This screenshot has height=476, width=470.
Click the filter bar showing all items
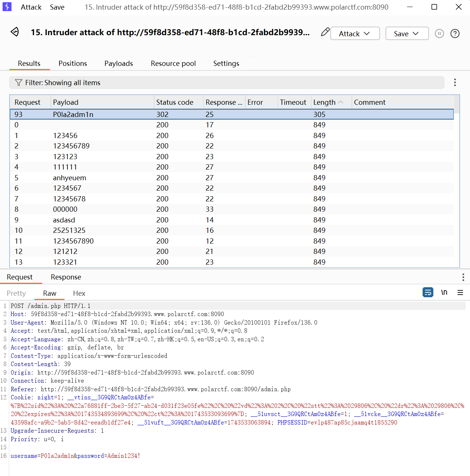(x=227, y=83)
